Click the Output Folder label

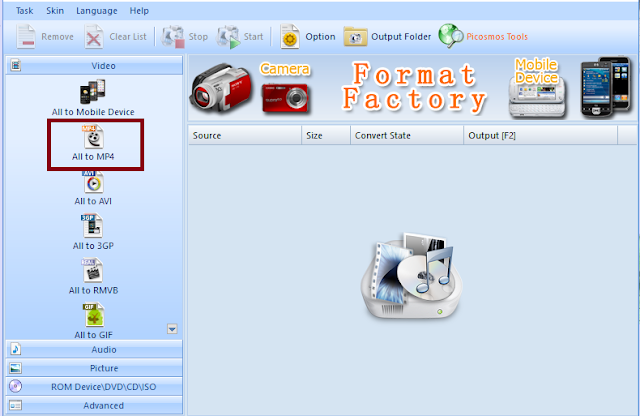[x=401, y=37]
